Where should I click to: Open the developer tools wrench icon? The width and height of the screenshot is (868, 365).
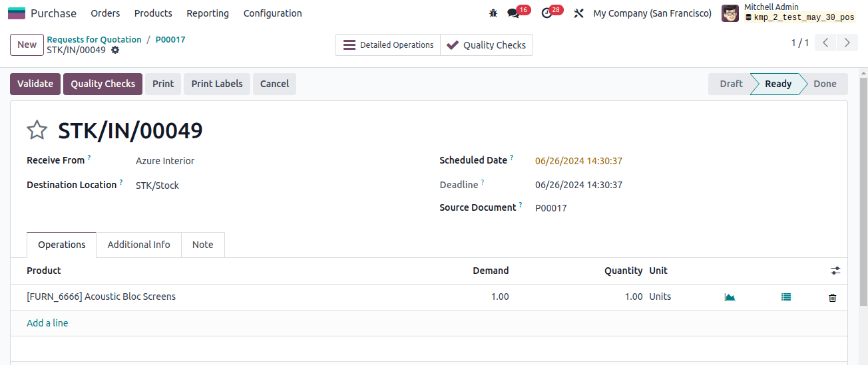click(578, 13)
